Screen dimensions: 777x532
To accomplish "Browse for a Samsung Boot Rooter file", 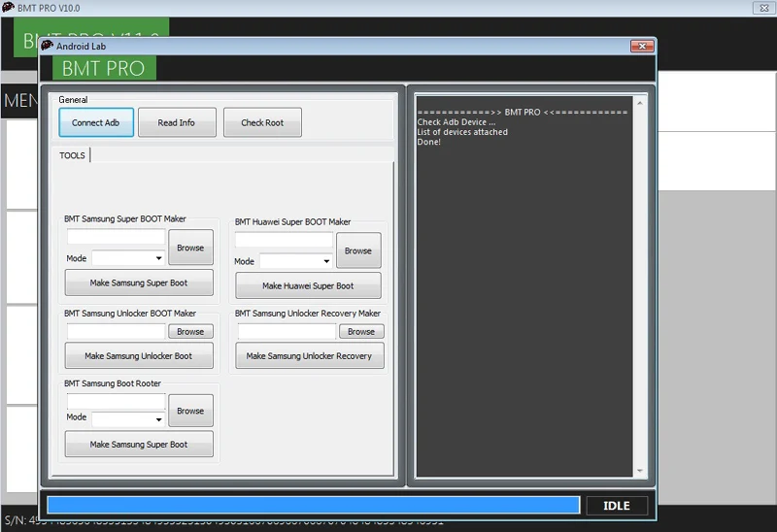I will pos(190,411).
